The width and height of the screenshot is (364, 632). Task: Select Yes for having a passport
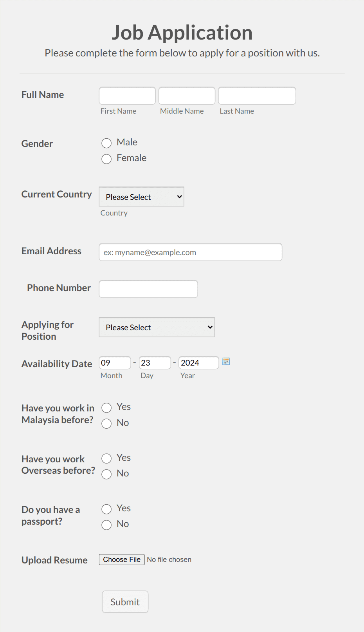tap(106, 509)
